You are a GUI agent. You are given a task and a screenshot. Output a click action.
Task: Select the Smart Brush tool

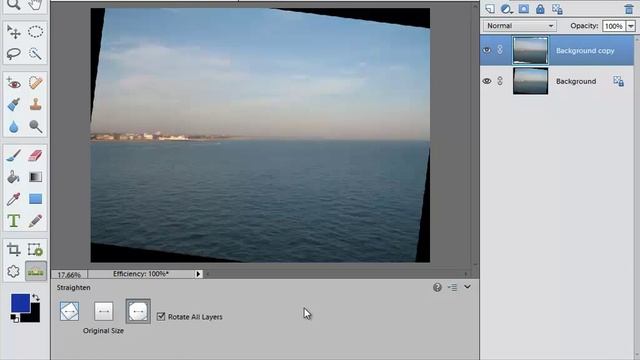13,104
